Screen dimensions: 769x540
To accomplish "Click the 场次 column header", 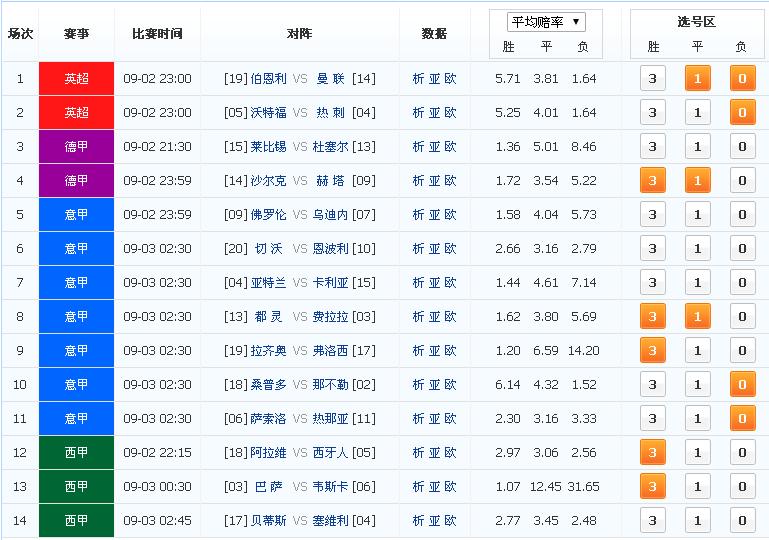I will (x=20, y=34).
